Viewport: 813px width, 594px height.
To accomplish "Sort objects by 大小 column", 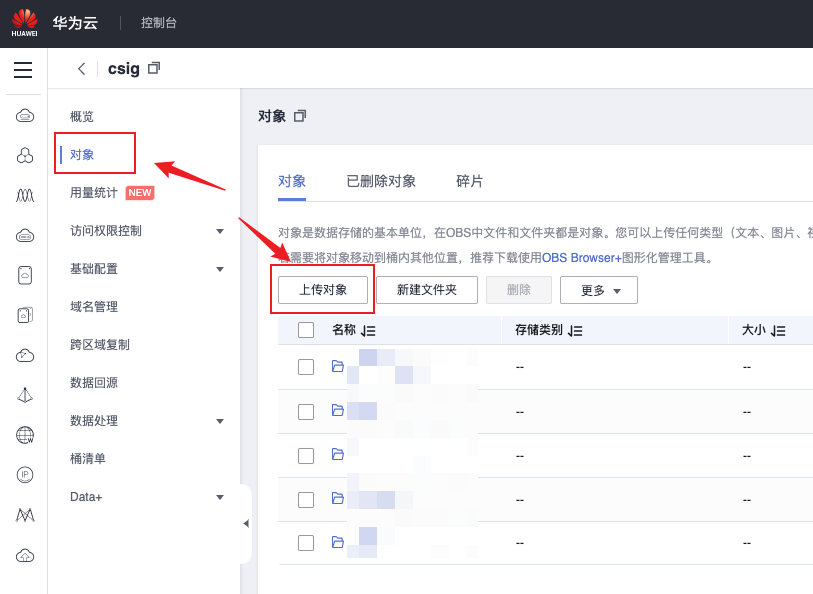I will click(x=779, y=331).
